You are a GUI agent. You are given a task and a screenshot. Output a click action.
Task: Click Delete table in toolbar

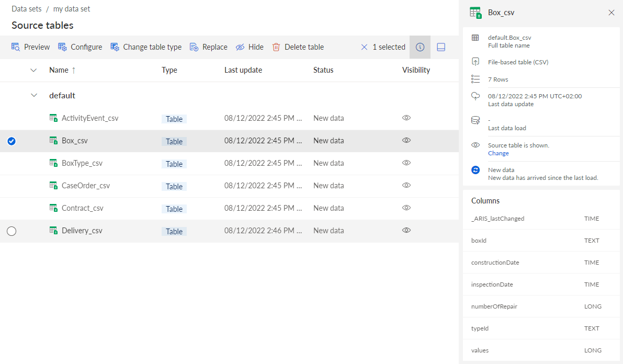(298, 47)
